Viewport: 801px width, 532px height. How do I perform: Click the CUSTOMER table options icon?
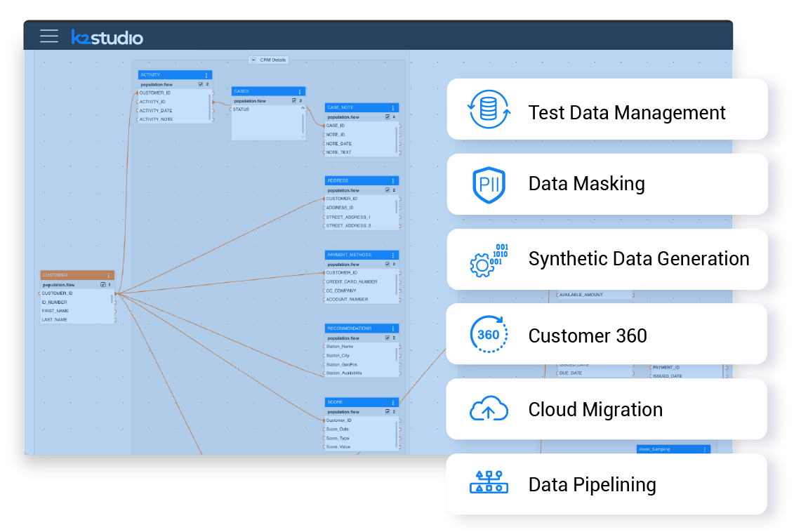(x=108, y=274)
